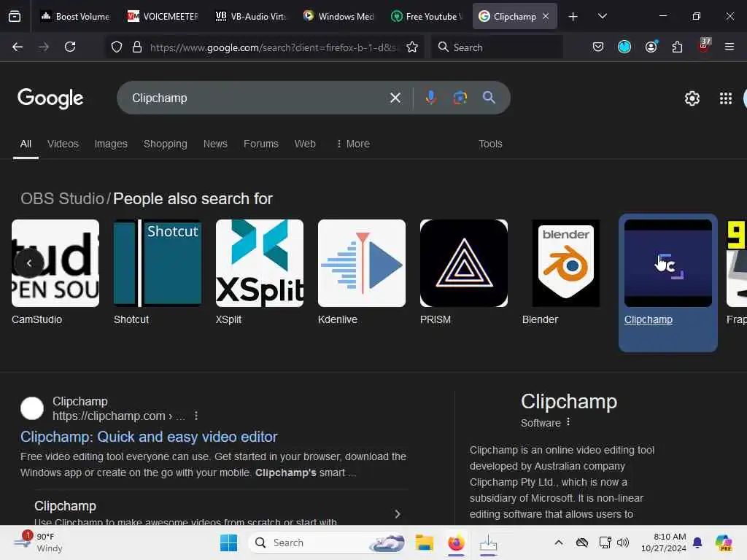Open Google apps grid

click(726, 98)
